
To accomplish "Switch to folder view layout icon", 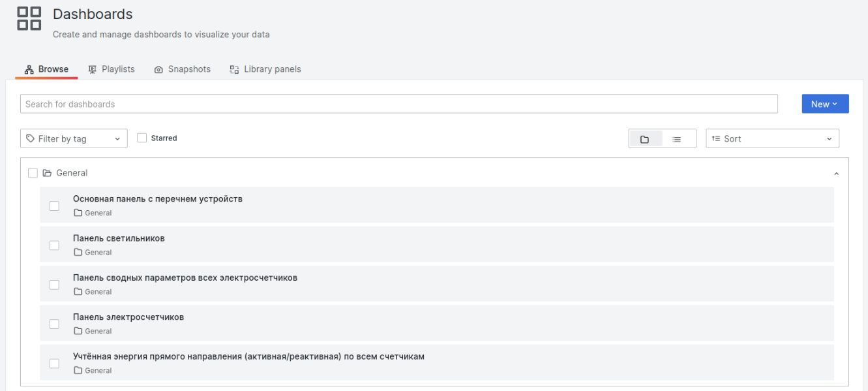I will coord(645,139).
